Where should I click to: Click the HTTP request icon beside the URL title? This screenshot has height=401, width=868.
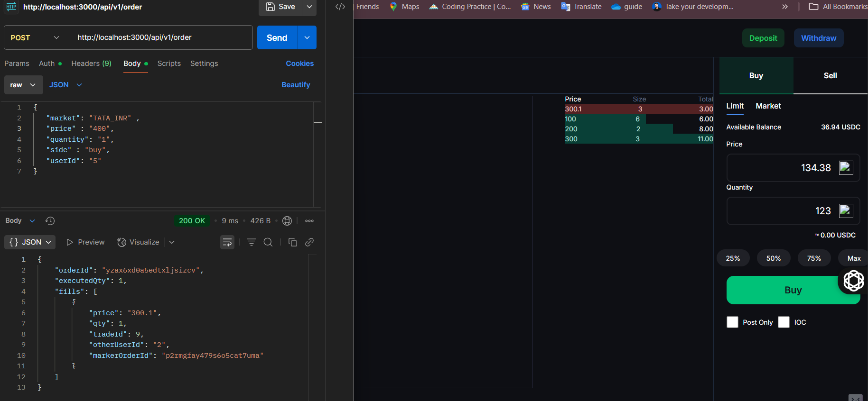point(11,7)
